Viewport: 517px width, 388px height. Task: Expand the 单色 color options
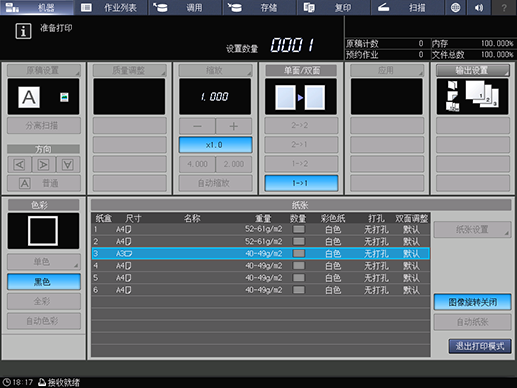click(44, 262)
